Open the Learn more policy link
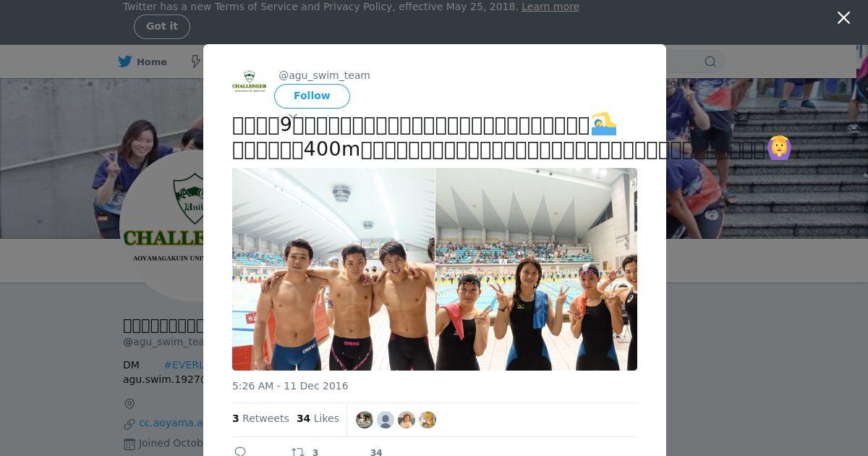Image resolution: width=868 pixels, height=456 pixels. pos(550,7)
